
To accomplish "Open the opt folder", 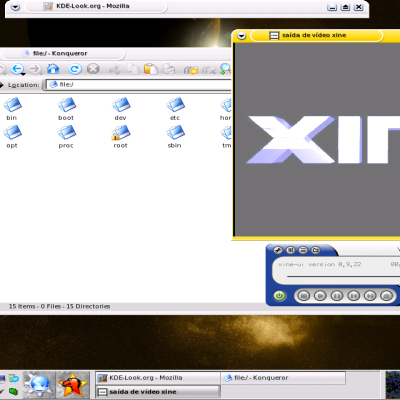I will [x=12, y=137].
